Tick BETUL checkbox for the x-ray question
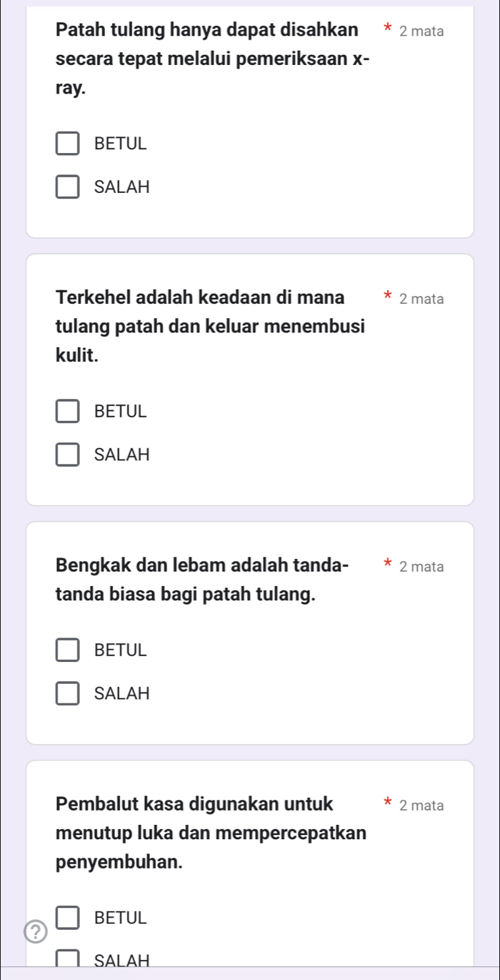 (x=69, y=143)
